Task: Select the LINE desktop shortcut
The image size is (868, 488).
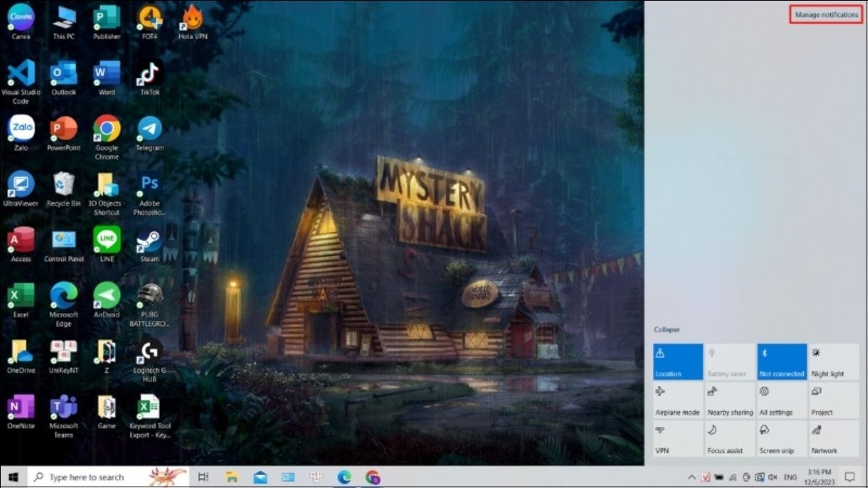Action: coord(106,244)
